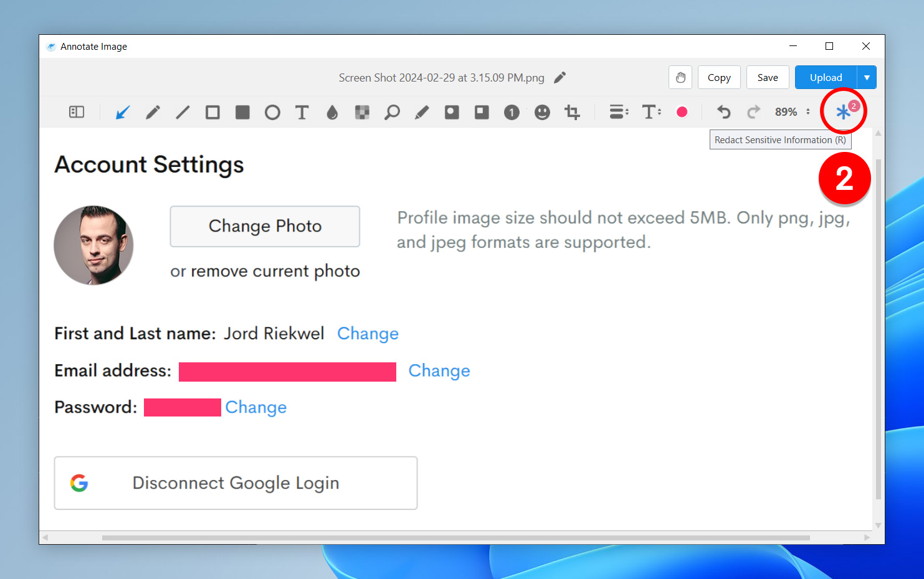The image size is (924, 579).
Task: Adjust the 89% zoom stepper
Action: [x=808, y=112]
